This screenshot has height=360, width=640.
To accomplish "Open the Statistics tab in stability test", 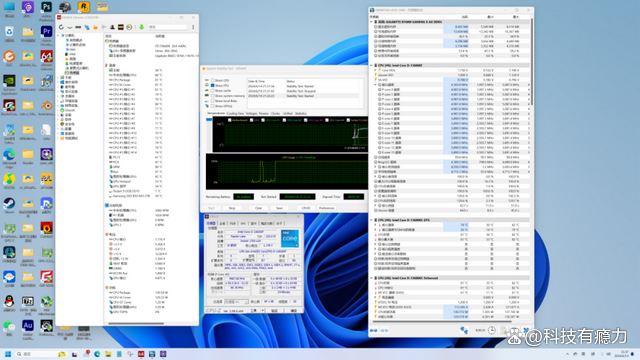I will 301,113.
